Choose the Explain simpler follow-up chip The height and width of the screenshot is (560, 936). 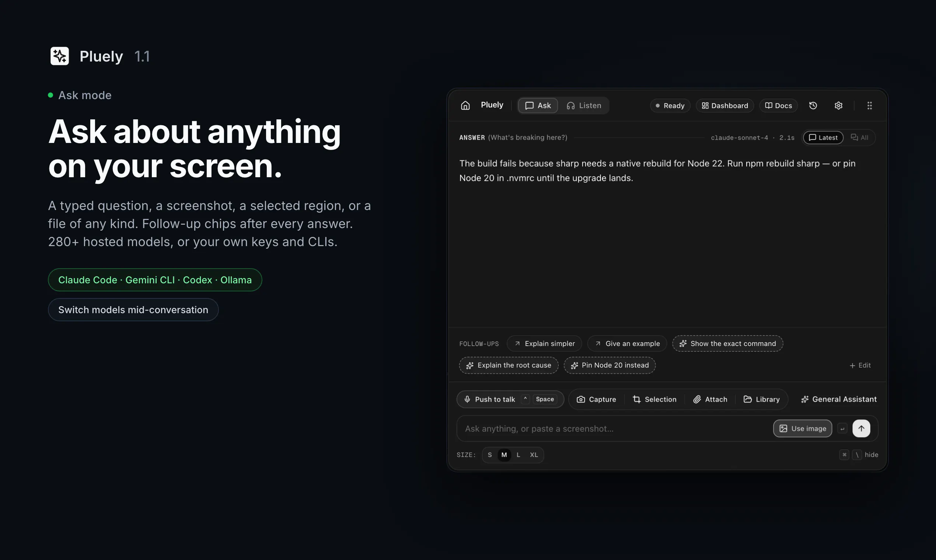(x=544, y=344)
